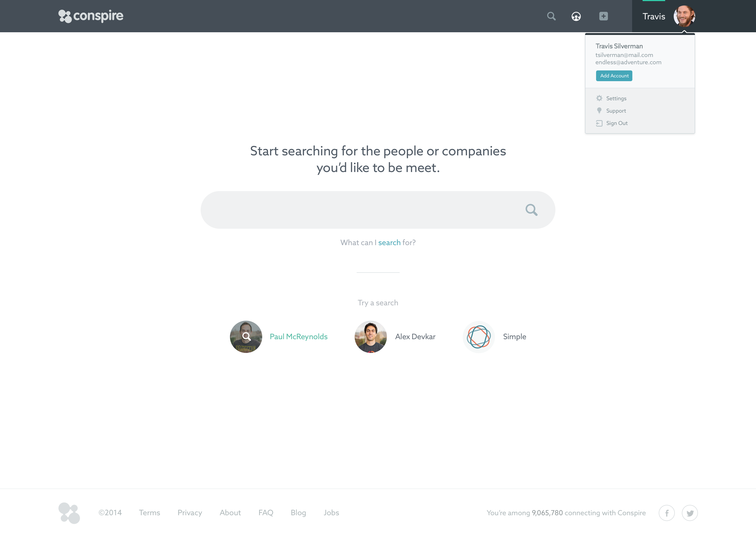This screenshot has height=537, width=756.
Task: Choose Sign Out from account menu
Action: point(617,123)
